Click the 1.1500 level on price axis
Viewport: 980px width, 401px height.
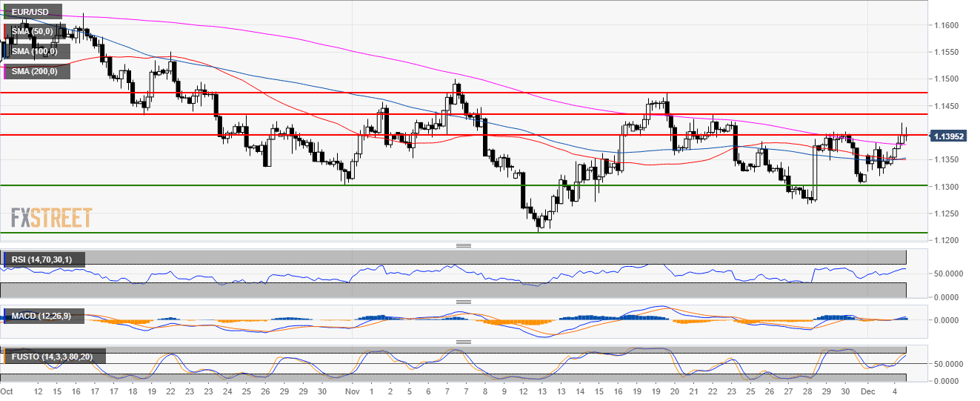(x=945, y=79)
